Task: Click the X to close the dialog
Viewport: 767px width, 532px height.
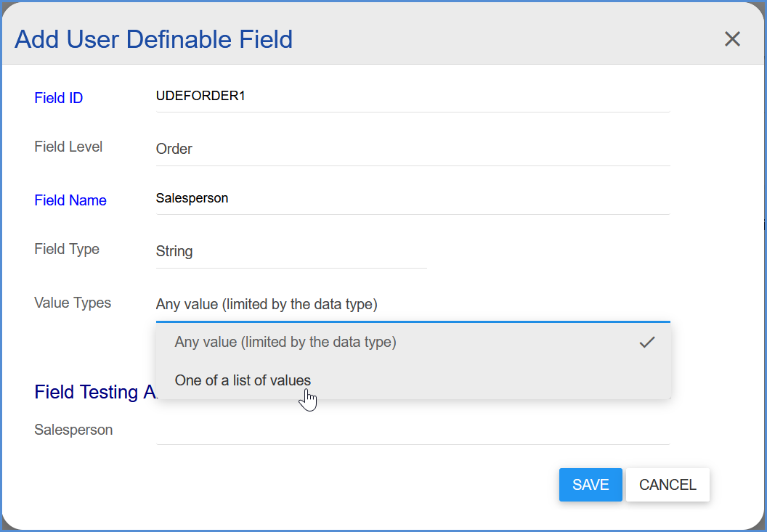Action: click(x=732, y=39)
